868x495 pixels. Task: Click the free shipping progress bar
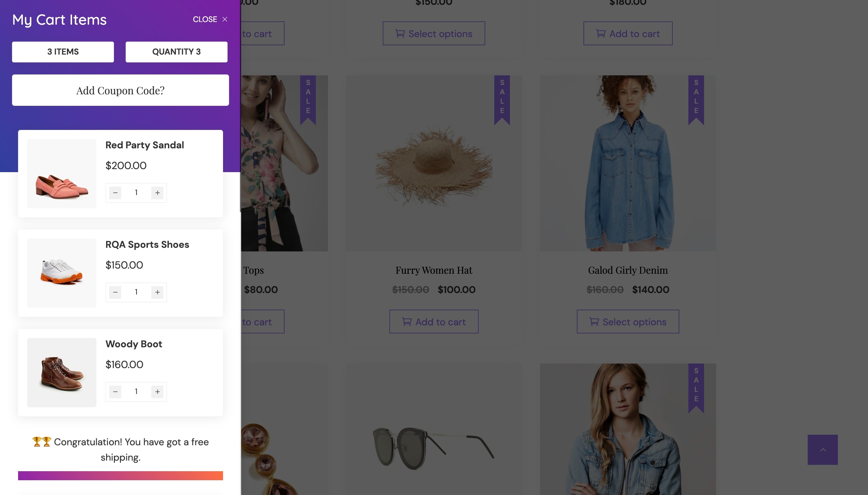point(120,475)
